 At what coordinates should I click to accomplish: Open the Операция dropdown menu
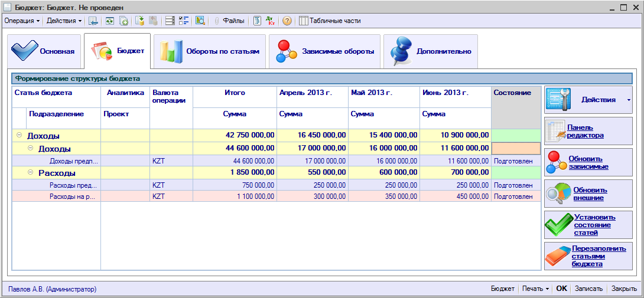[22, 21]
